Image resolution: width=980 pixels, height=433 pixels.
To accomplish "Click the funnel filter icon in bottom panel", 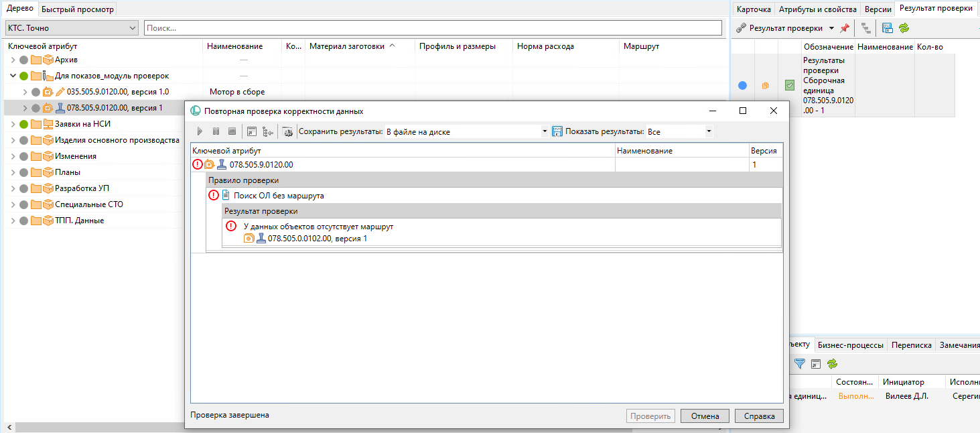I will coord(799,363).
